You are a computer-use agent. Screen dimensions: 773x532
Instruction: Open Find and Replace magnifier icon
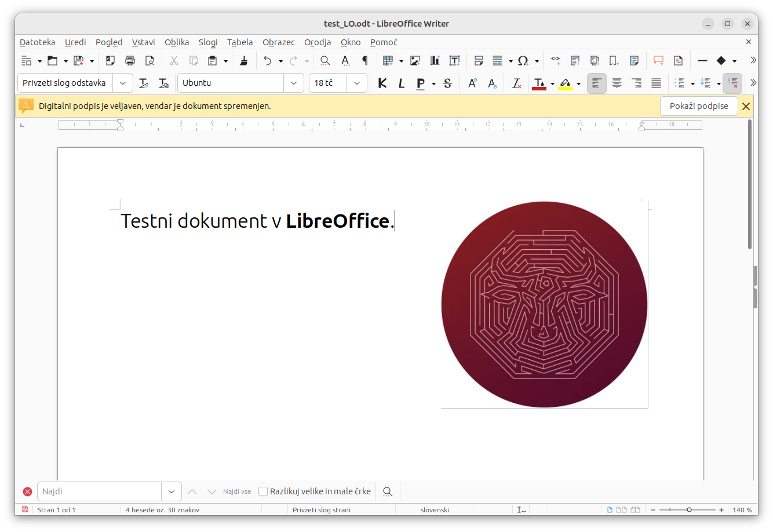325,60
